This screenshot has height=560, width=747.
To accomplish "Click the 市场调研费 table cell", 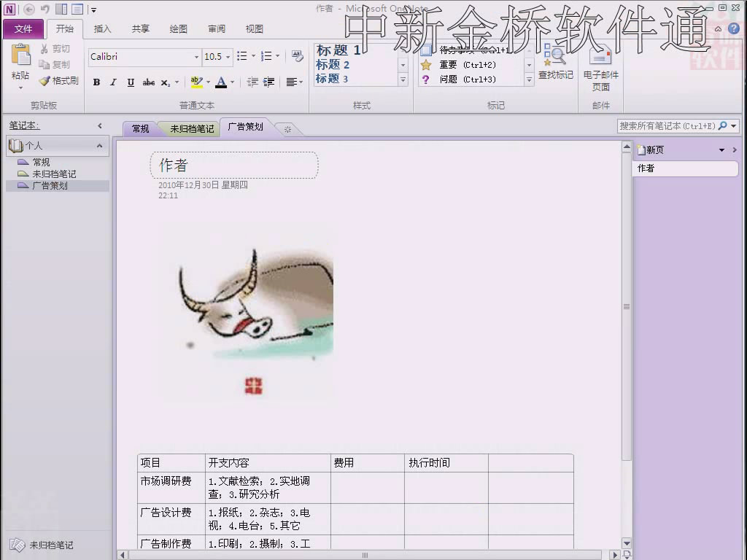I will (x=171, y=488).
